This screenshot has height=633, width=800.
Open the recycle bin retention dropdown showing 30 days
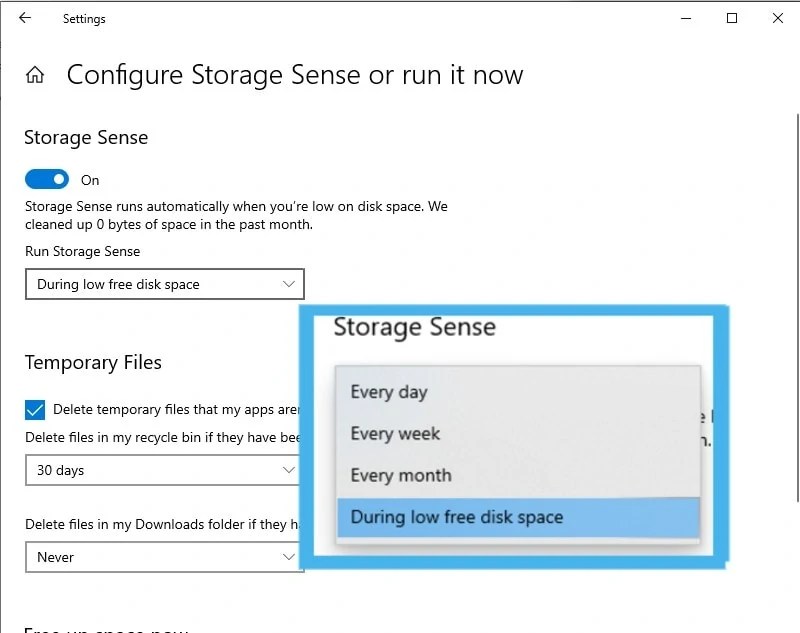coord(160,470)
